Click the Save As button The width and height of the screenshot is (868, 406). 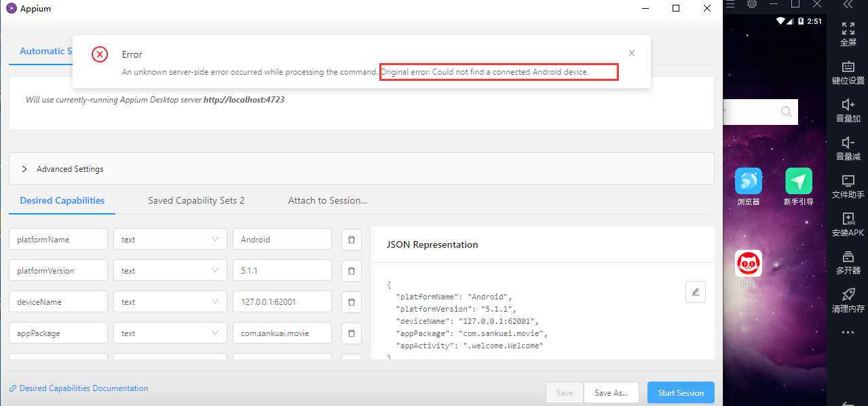tap(611, 392)
